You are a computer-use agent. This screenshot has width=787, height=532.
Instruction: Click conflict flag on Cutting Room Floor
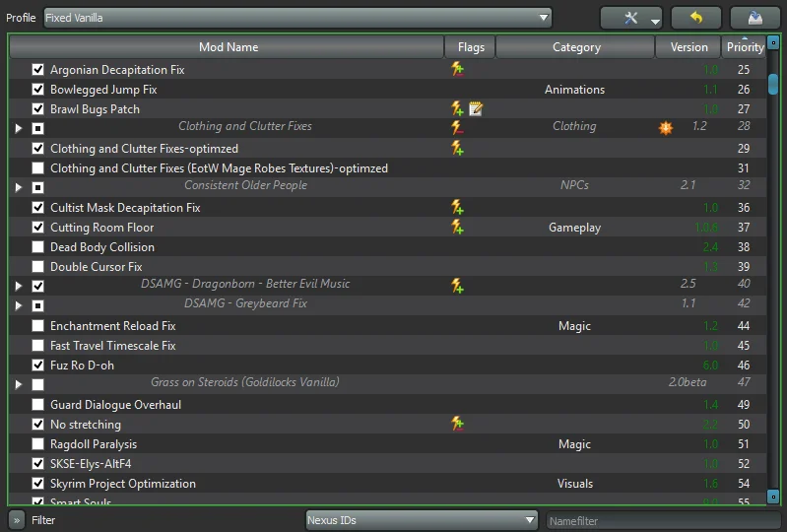(457, 227)
